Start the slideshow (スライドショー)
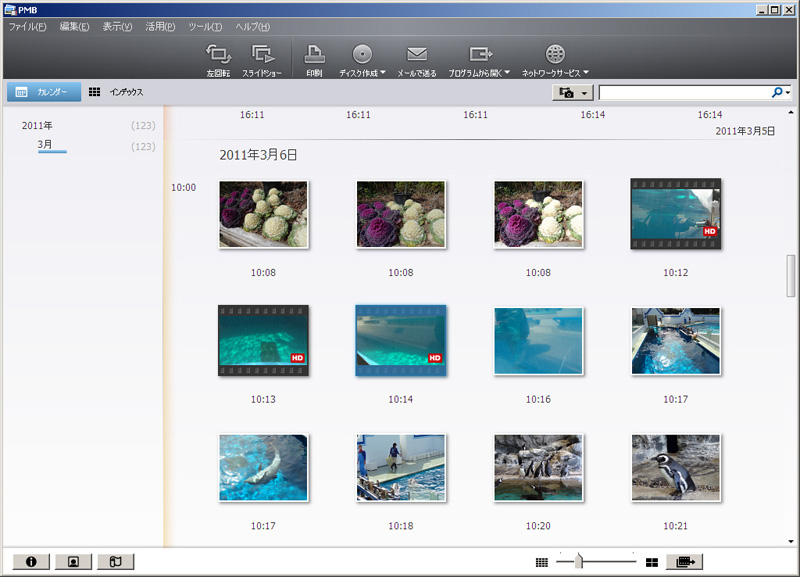This screenshot has width=800, height=577. tap(264, 59)
